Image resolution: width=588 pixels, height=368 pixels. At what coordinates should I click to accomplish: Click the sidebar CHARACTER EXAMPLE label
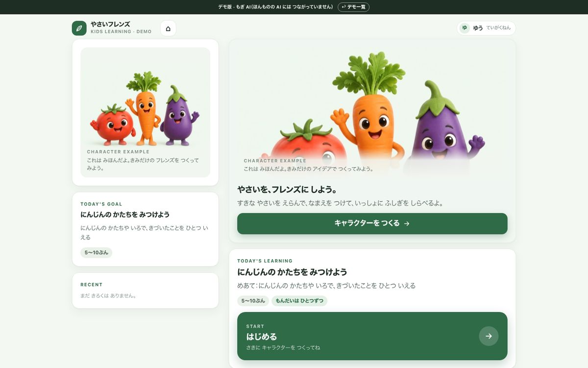(x=118, y=152)
